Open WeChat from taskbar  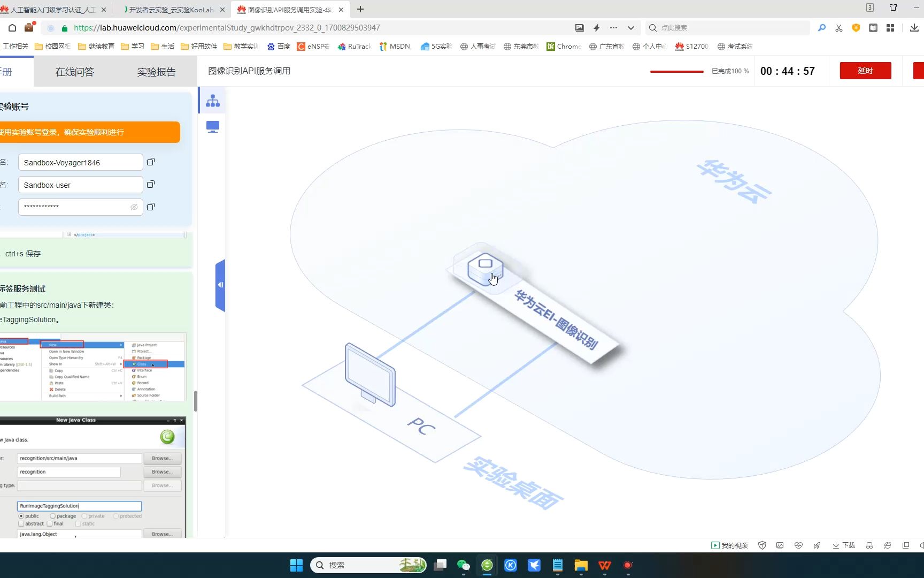pos(463,565)
